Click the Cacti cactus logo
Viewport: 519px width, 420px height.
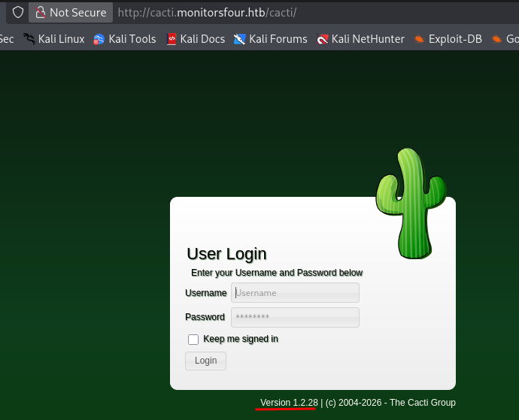click(x=411, y=203)
